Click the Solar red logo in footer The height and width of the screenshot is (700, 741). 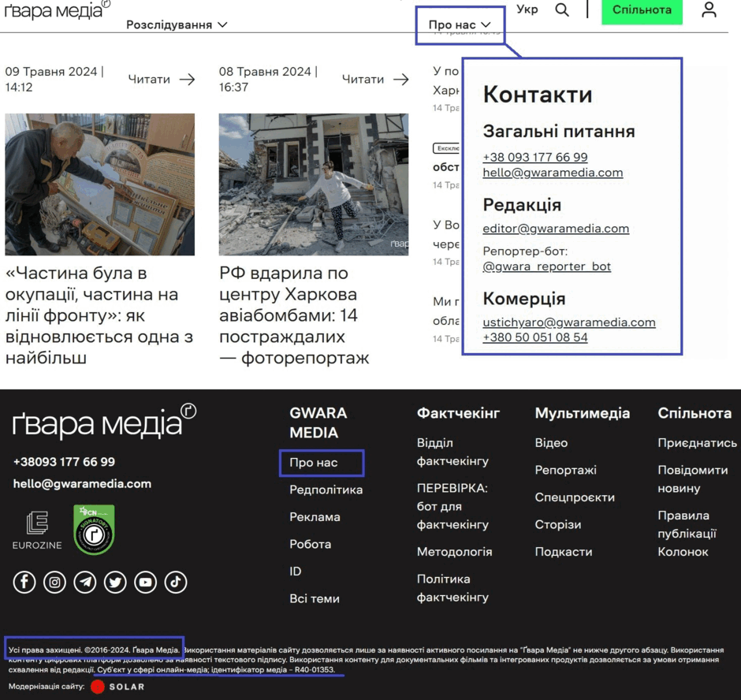(97, 687)
